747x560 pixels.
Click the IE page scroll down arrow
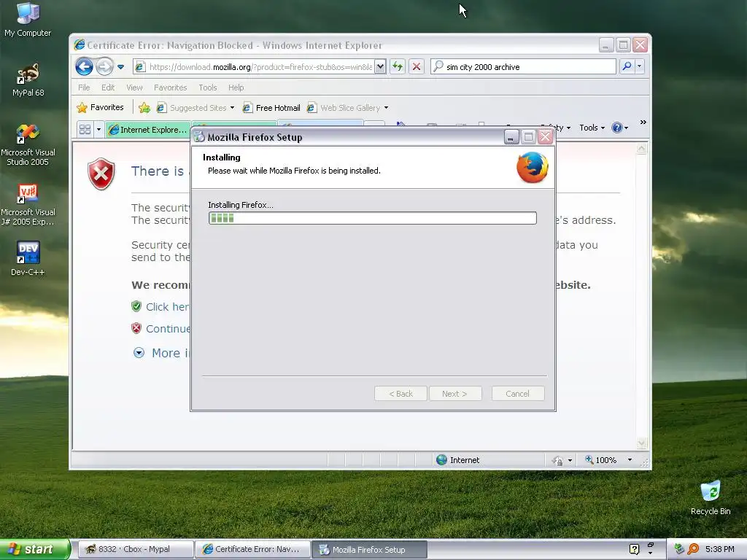point(642,443)
